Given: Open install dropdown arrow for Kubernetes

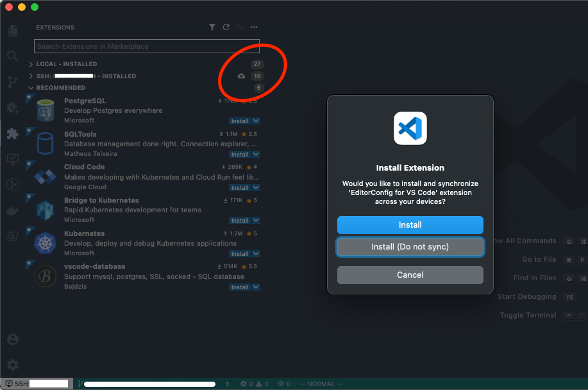Looking at the screenshot, I should coord(256,253).
